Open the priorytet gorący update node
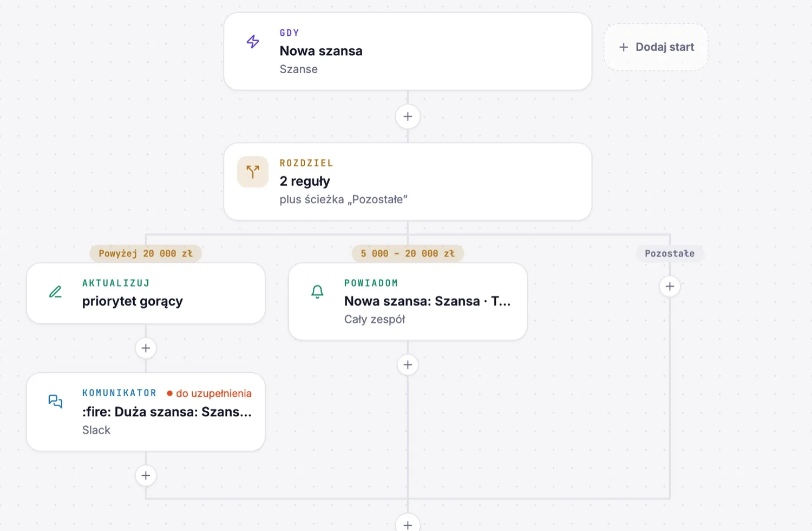The height and width of the screenshot is (531, 812). click(146, 293)
